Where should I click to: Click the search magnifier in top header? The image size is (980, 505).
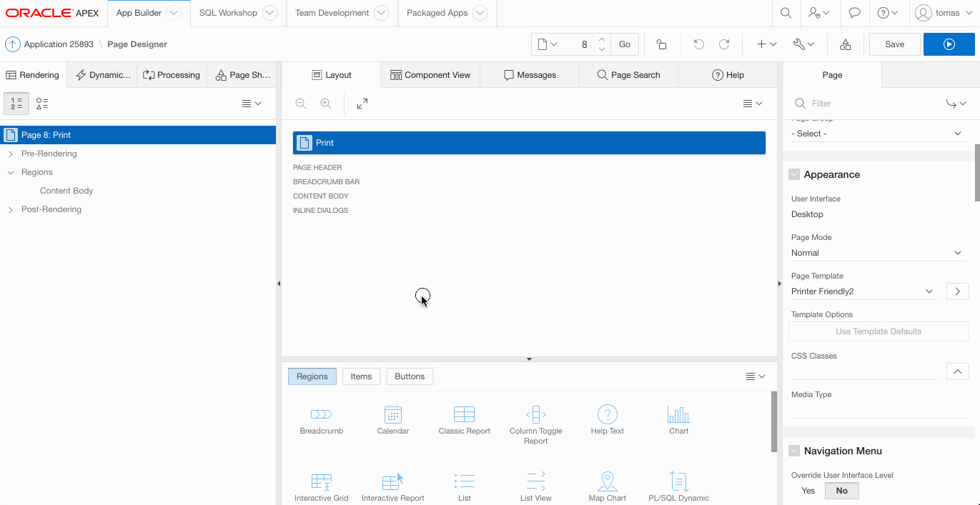click(x=786, y=13)
